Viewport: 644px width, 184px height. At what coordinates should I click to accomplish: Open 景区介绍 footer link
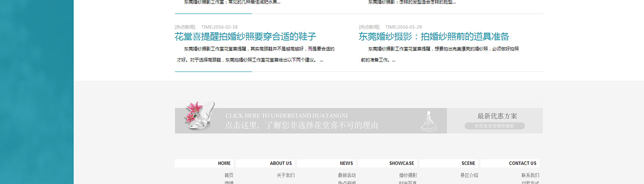(x=469, y=175)
